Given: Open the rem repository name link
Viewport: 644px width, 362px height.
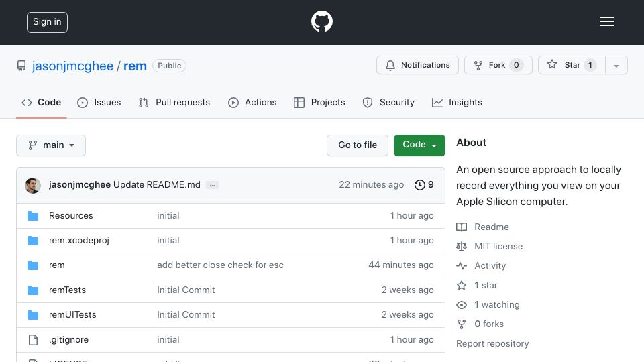Looking at the screenshot, I should [x=135, y=66].
